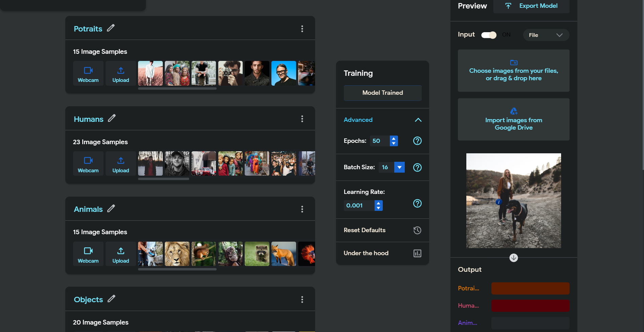Click the Potraits output confidence bar
Screen dimensions: 644x332
530,288
